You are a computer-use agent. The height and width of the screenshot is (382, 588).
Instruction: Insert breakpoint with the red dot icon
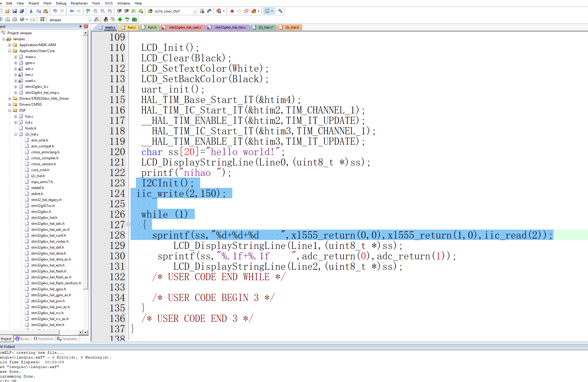pyautogui.click(x=232, y=11)
